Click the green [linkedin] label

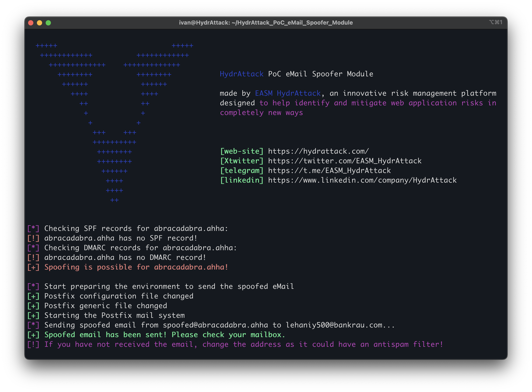(242, 180)
